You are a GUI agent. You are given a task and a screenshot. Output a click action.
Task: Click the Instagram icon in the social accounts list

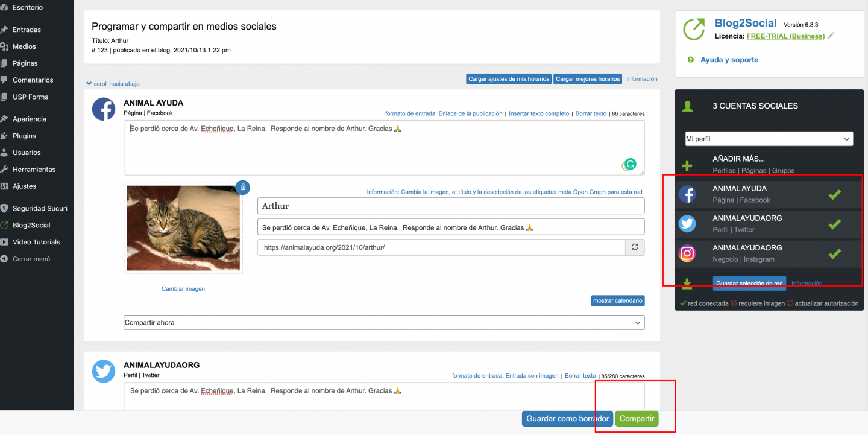tap(687, 253)
